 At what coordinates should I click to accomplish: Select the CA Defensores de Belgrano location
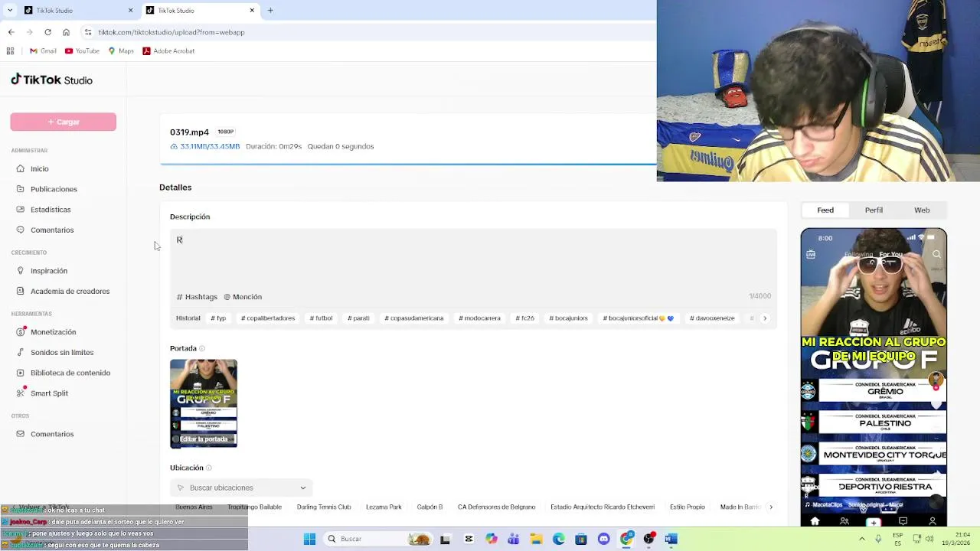pos(496,507)
